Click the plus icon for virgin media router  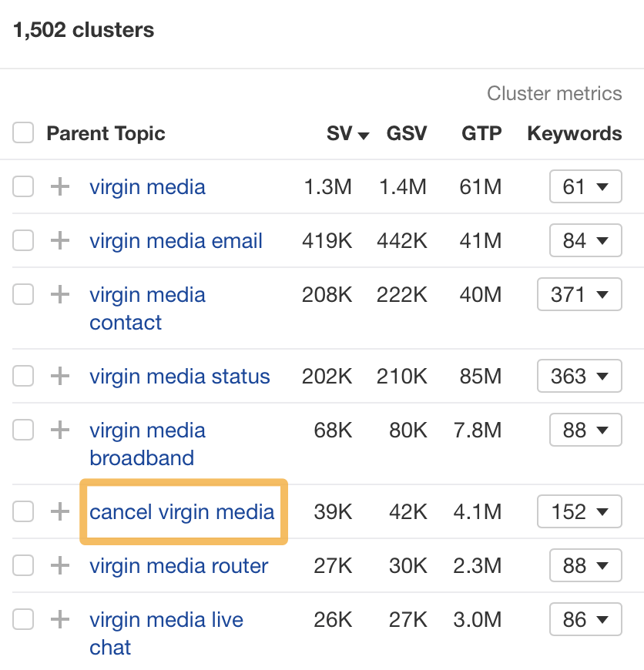pyautogui.click(x=59, y=565)
